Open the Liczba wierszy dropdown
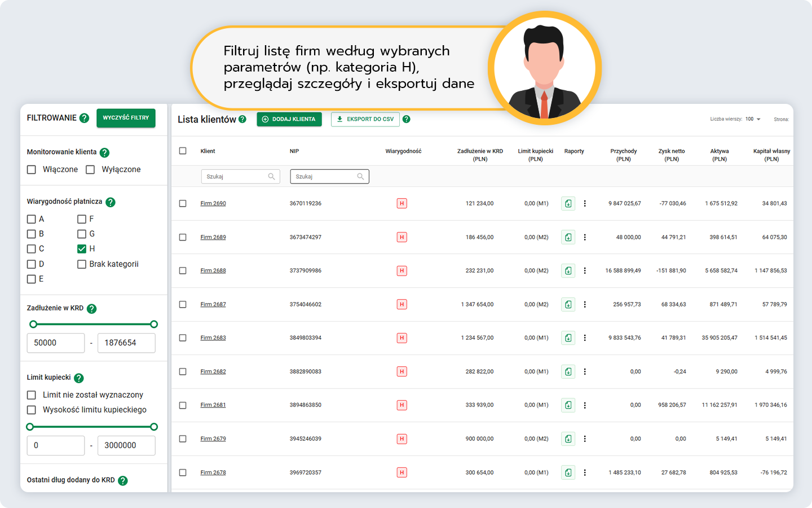Viewport: 812px width, 508px height. (x=753, y=119)
